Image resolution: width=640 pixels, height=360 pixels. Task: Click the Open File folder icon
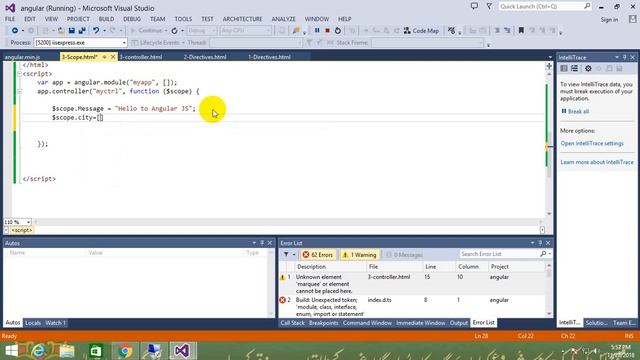click(61, 31)
